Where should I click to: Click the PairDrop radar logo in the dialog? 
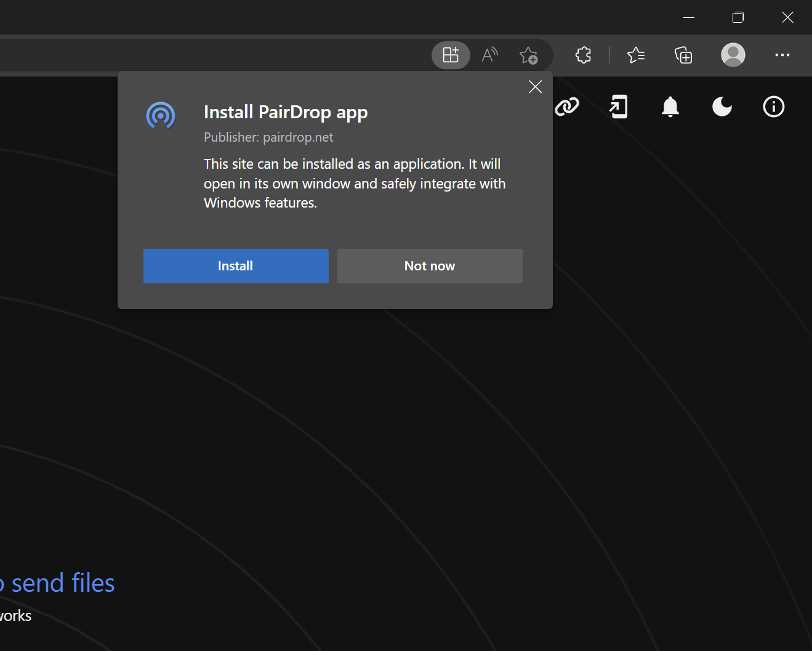click(161, 115)
